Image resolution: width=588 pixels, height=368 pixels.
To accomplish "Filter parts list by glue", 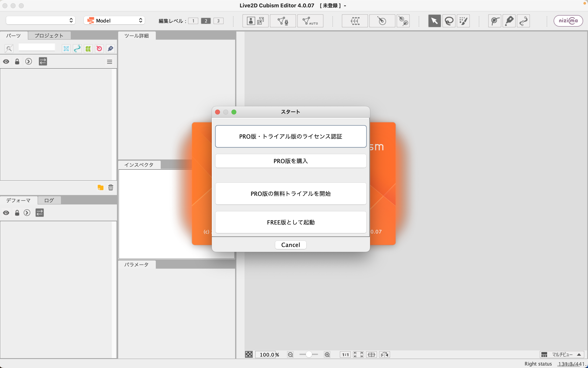I will coord(110,48).
